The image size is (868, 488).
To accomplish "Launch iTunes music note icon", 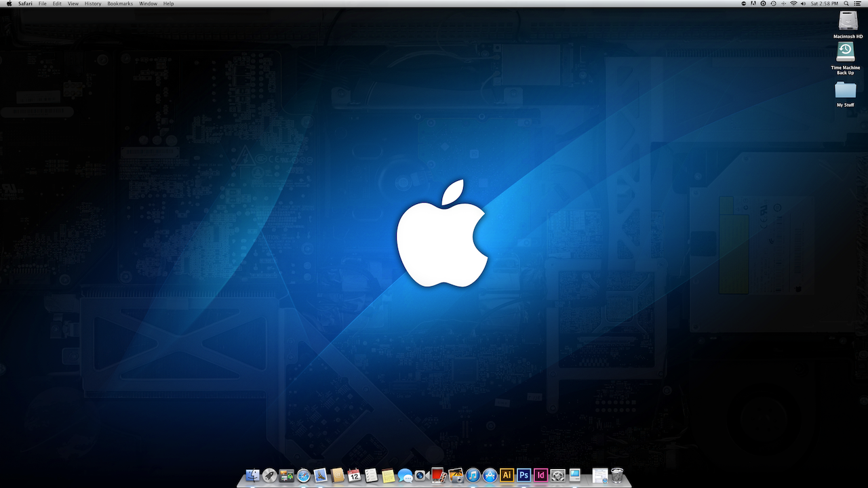I will point(473,475).
